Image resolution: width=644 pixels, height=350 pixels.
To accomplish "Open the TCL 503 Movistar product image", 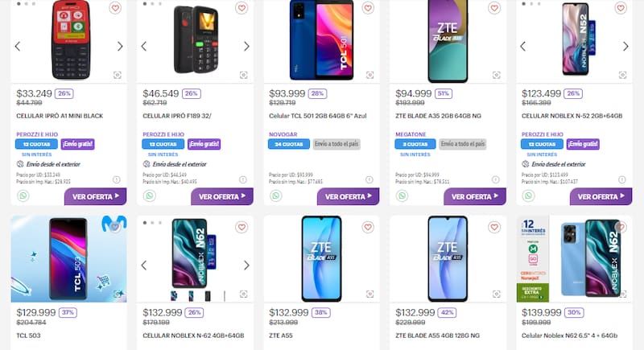I will pos(68,258).
